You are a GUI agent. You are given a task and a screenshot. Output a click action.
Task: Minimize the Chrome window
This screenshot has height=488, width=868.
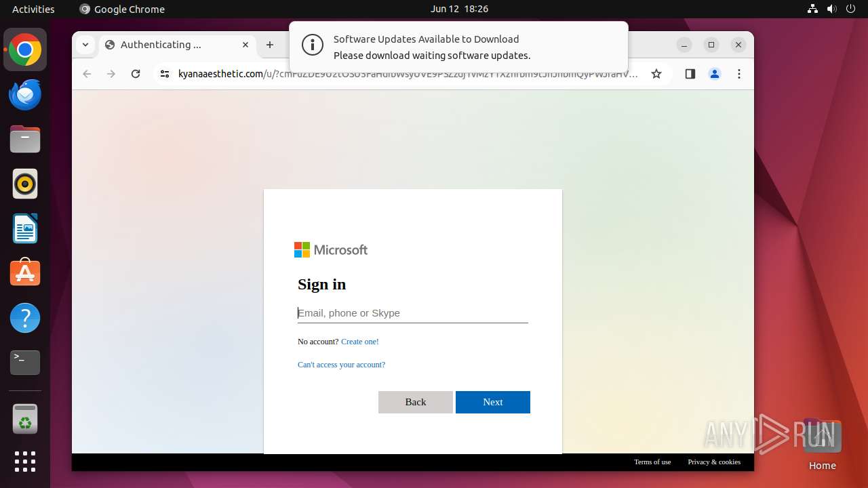[684, 45]
